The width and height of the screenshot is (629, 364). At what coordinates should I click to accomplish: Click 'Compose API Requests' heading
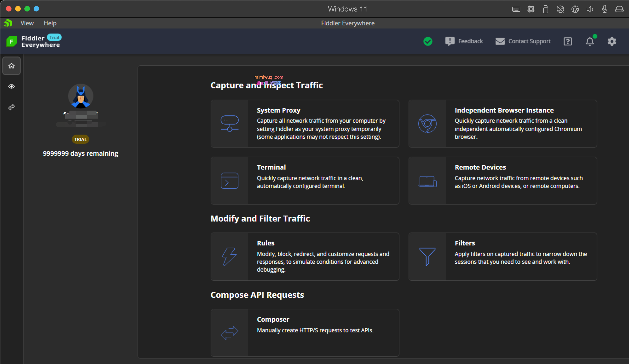point(257,295)
